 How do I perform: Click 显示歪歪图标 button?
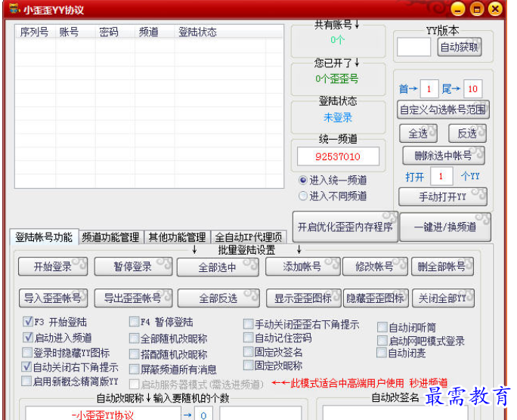pyautogui.click(x=303, y=298)
